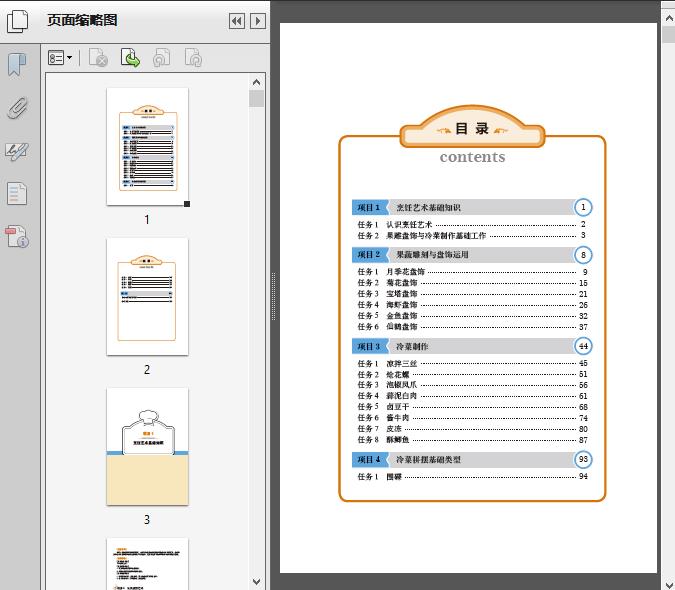This screenshot has height=590, width=675.
Task: Select page 2 thumbnail
Action: click(147, 297)
